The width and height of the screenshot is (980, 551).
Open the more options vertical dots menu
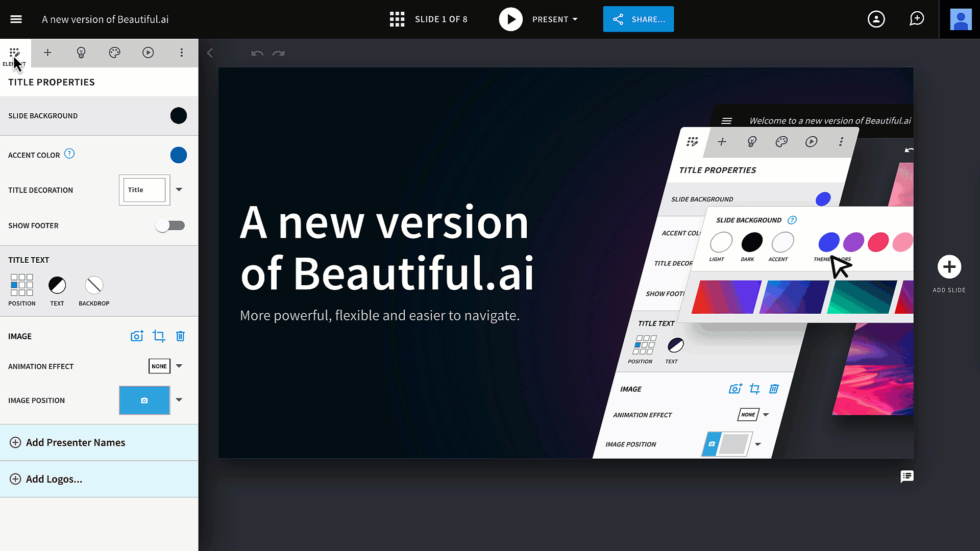click(x=181, y=53)
